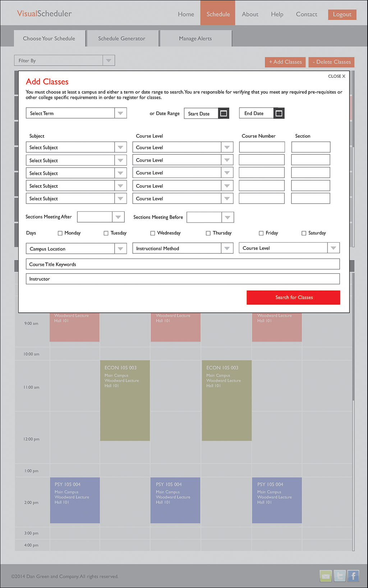Expand the Select Term dropdown
The image size is (368, 588).
[x=120, y=113]
